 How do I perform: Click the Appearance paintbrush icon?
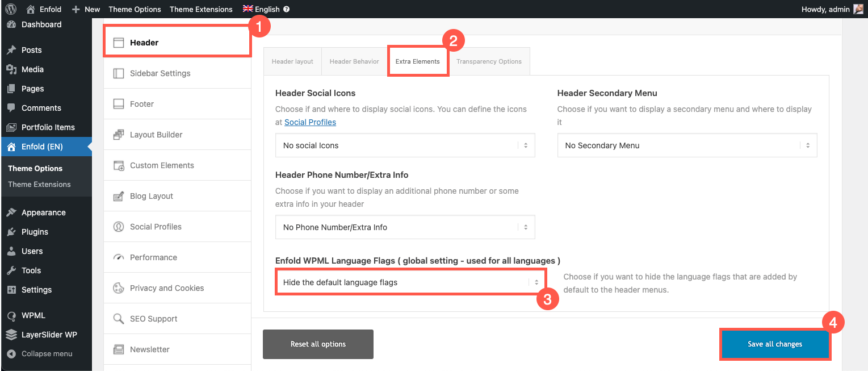point(11,212)
